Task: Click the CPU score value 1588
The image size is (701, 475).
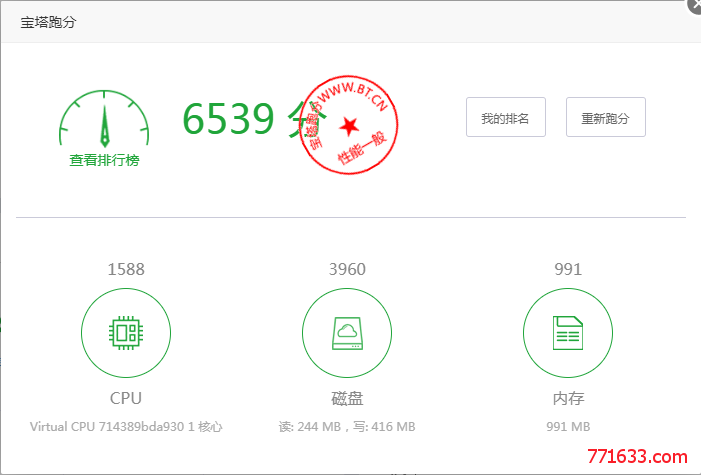Action: click(126, 269)
